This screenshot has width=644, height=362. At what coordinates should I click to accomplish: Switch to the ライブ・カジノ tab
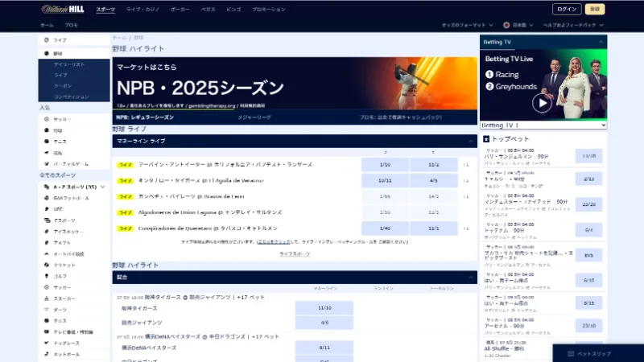pos(142,10)
